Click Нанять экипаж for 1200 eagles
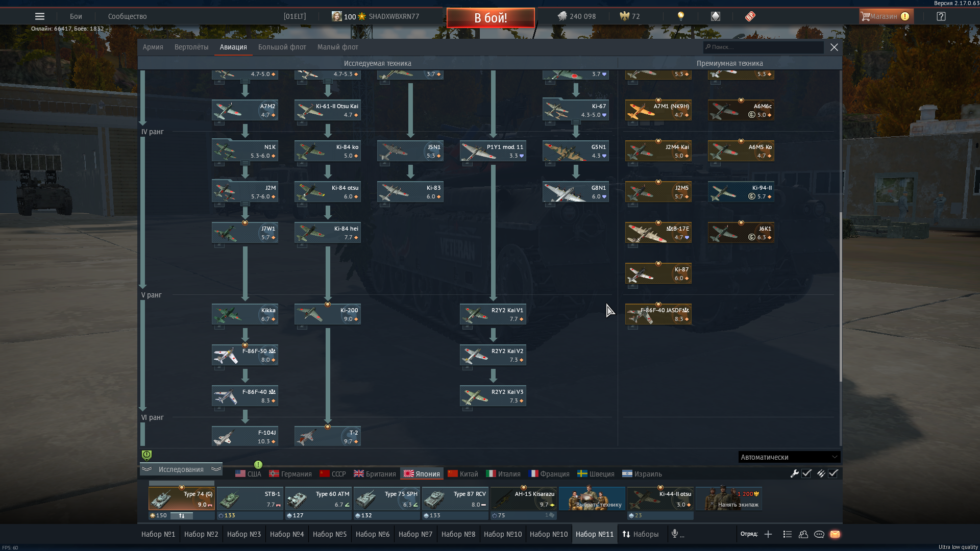The image size is (980, 551). 729,498
